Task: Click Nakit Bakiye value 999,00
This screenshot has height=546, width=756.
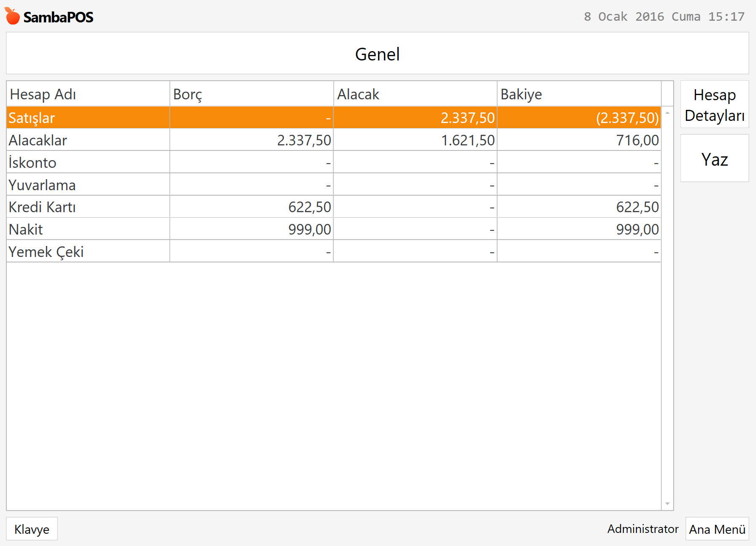Action: 637,229
